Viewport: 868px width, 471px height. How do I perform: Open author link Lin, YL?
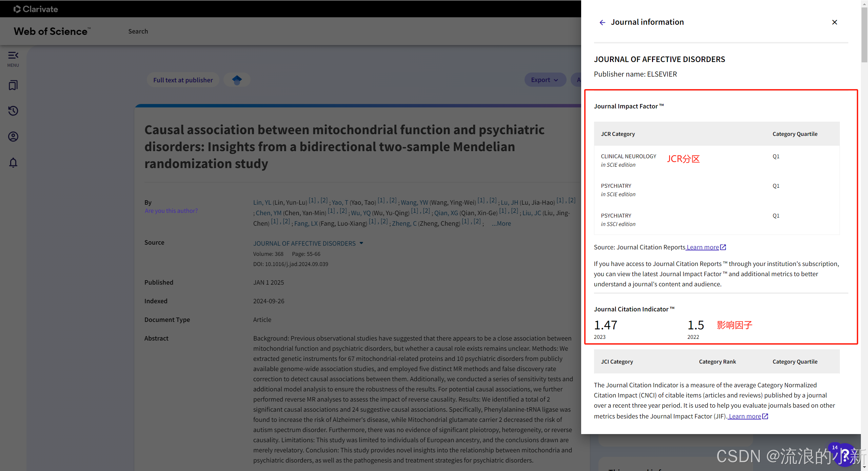pos(262,202)
